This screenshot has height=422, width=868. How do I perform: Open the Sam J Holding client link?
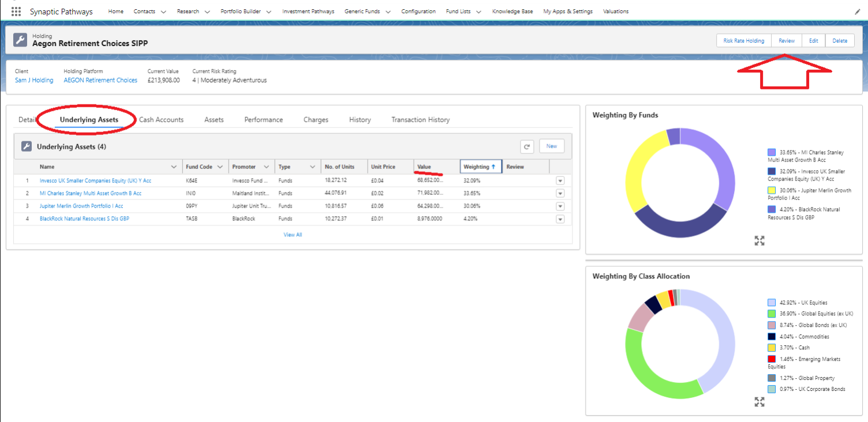pos(34,80)
